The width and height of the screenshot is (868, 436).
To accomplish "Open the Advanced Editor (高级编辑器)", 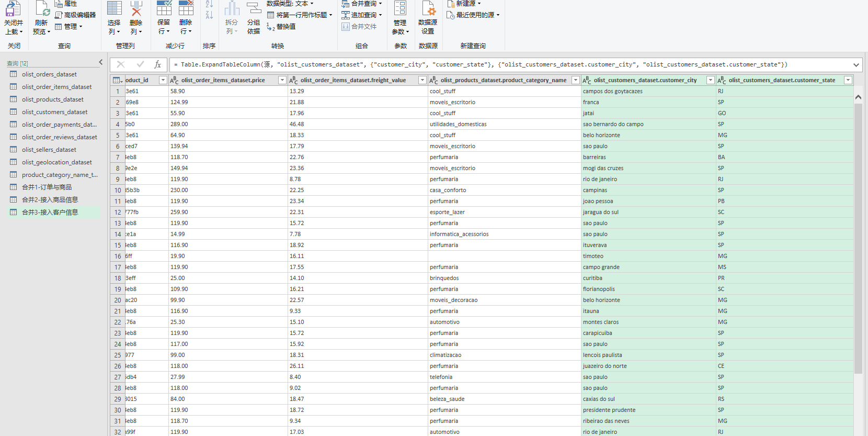I will 75,15.
